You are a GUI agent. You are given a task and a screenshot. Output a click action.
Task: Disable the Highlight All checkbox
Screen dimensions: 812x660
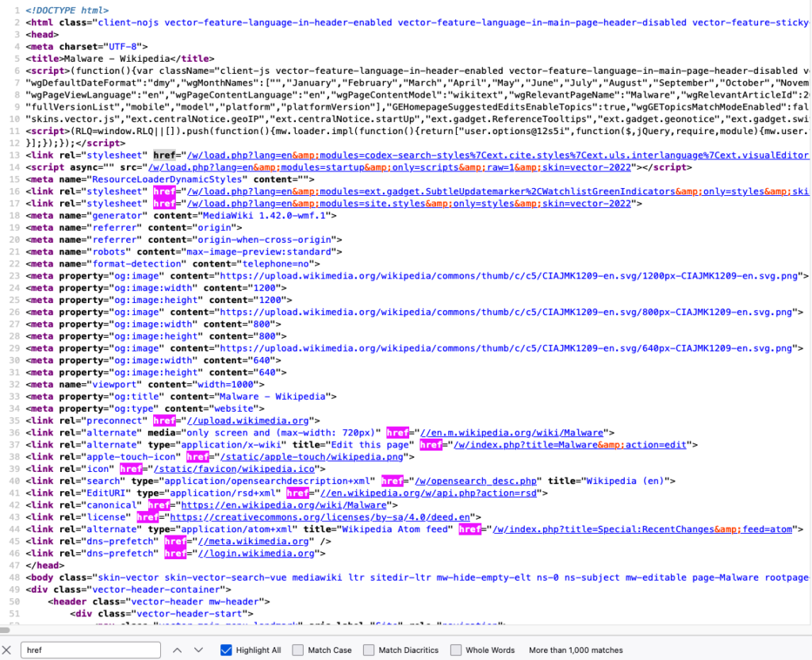point(226,650)
